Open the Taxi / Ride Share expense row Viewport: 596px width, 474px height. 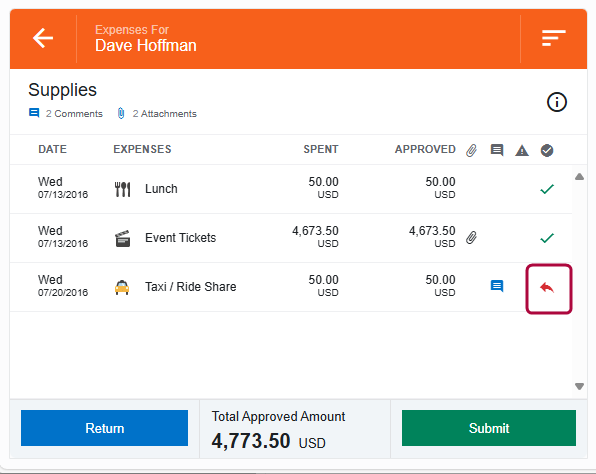pos(291,287)
